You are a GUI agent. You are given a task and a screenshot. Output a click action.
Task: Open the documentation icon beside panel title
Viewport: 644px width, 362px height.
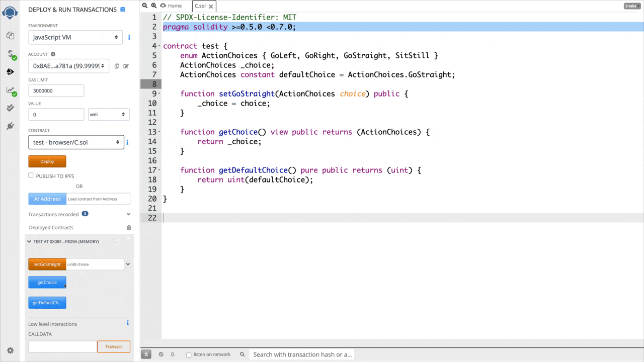coord(123,10)
